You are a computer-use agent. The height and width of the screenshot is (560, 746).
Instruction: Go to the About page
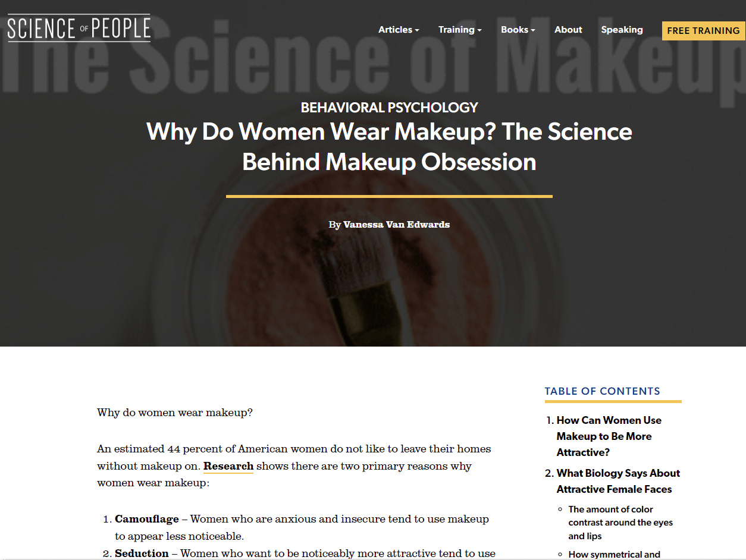[568, 30]
